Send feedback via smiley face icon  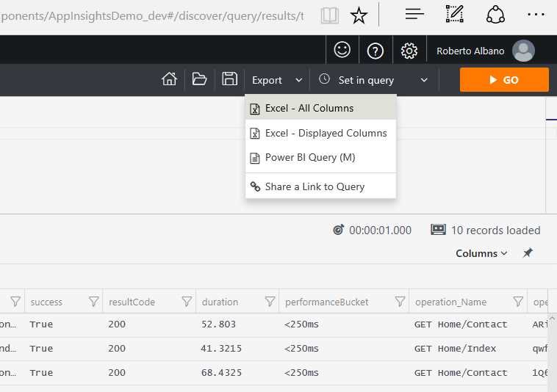click(342, 50)
